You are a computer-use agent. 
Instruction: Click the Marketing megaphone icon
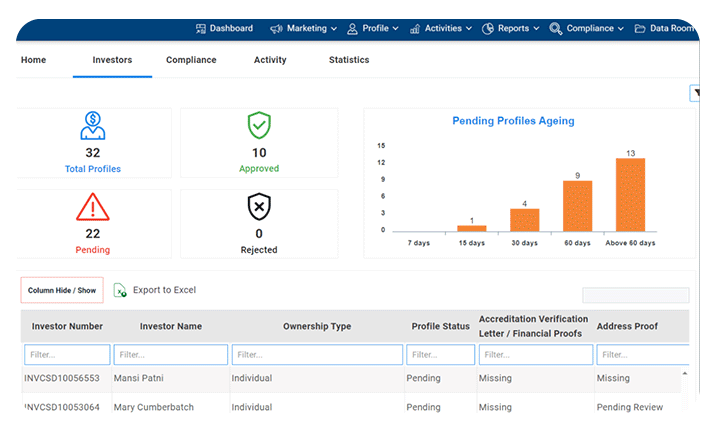click(x=276, y=29)
